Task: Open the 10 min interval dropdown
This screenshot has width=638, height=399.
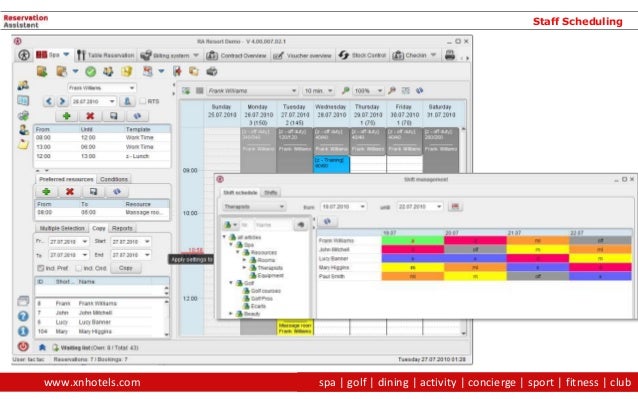Action: click(319, 91)
